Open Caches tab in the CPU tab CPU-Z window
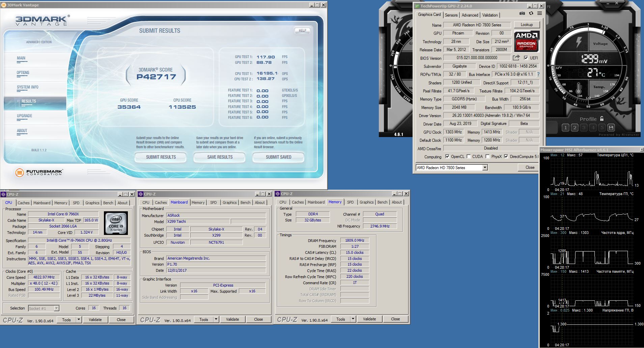The image size is (644, 348). 24,203
